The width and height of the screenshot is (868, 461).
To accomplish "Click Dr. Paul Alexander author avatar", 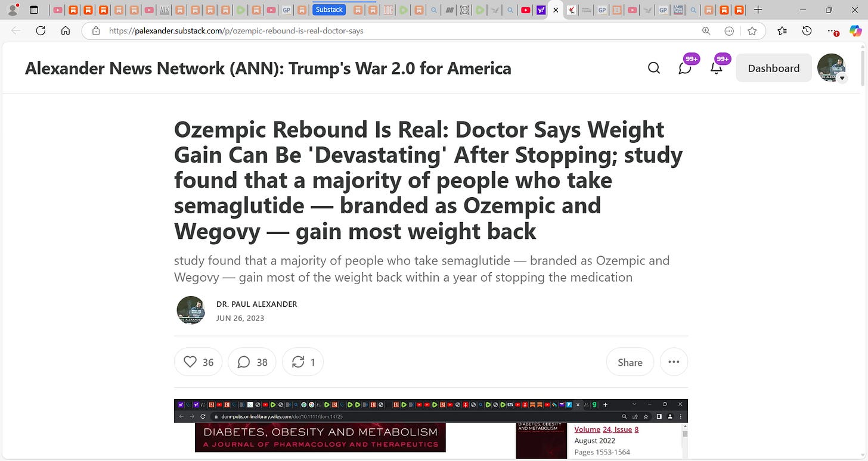I will coord(191,310).
